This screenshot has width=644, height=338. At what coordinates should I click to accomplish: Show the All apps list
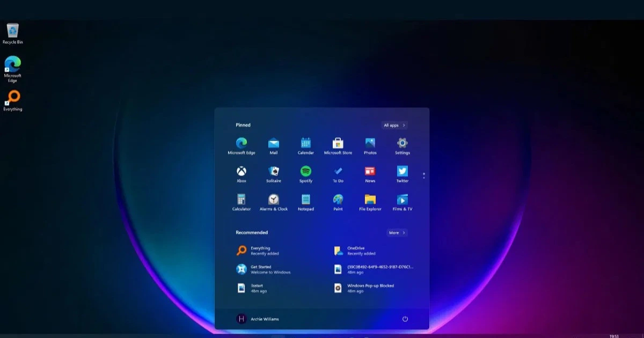394,125
